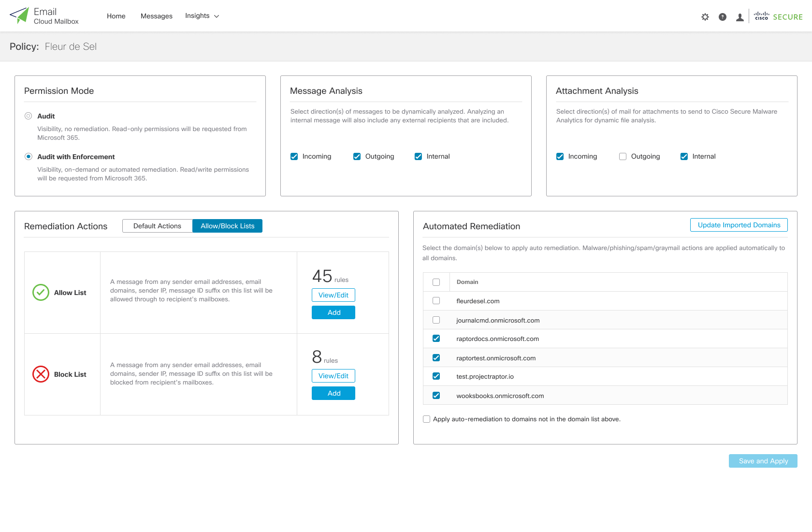This screenshot has height=532, width=812.
Task: Click Add for Allow List
Action: click(333, 312)
